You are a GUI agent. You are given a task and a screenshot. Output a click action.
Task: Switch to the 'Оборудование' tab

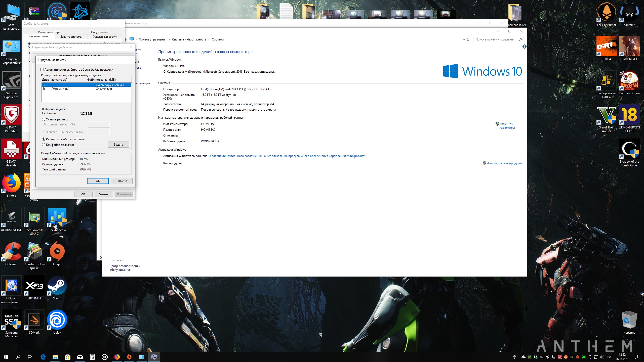coord(99,32)
